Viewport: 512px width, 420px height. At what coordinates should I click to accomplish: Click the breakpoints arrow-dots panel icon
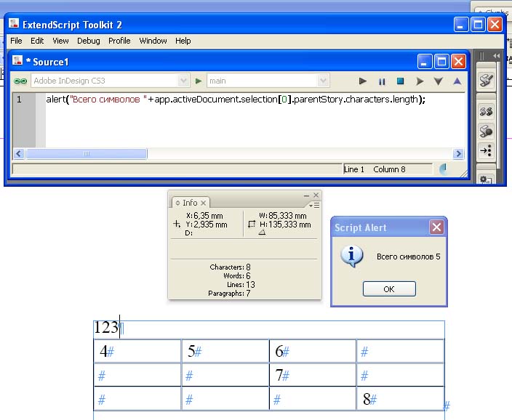(x=486, y=150)
